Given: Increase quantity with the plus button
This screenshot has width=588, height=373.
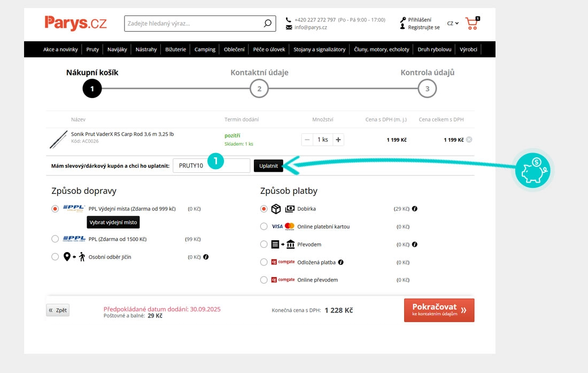Looking at the screenshot, I should (338, 140).
